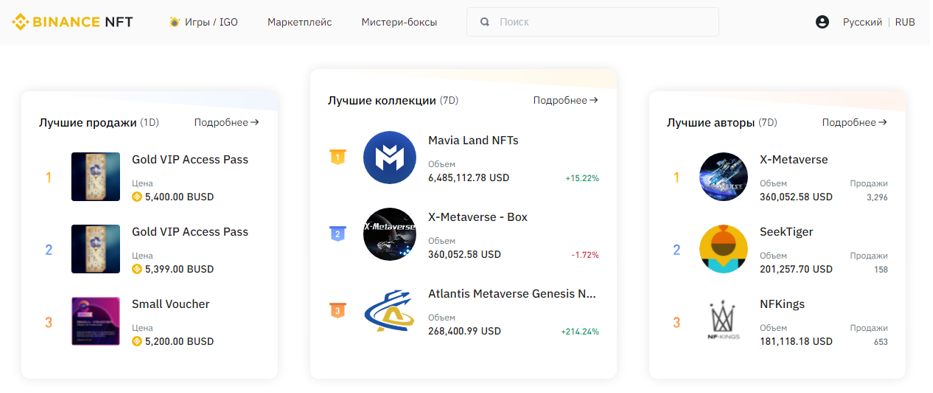
Task: Change currency via RUB
Action: click(905, 22)
